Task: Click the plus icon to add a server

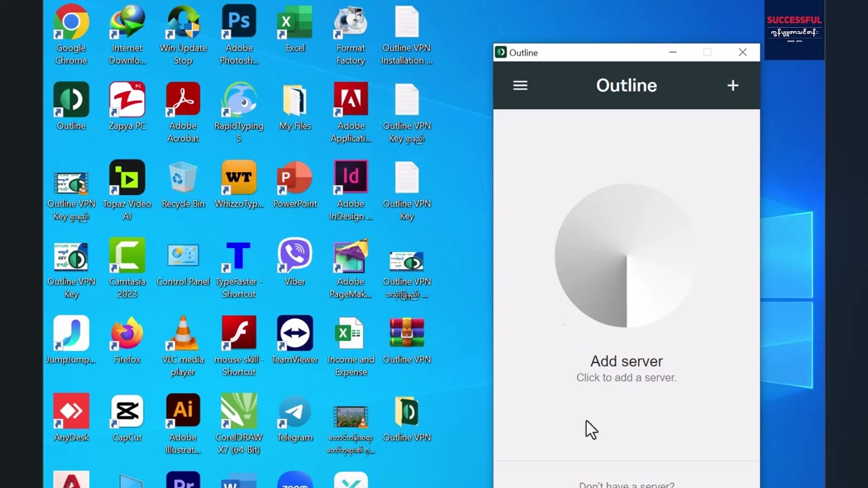Action: tap(732, 85)
